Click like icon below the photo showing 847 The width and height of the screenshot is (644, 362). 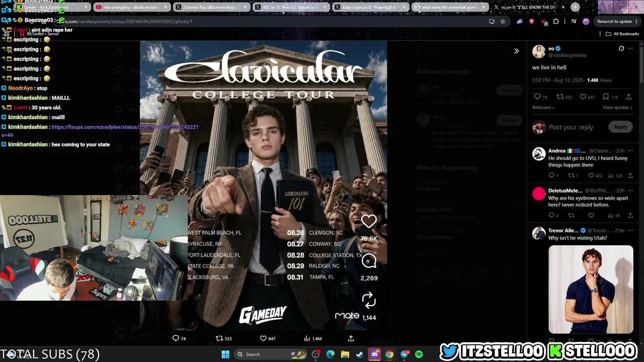coord(263,338)
